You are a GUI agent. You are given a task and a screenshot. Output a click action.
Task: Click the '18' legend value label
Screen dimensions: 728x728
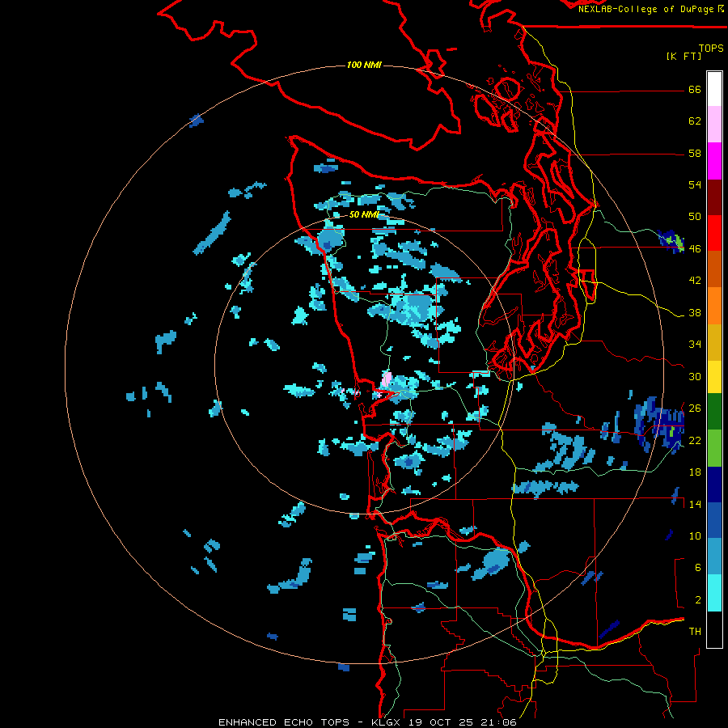click(695, 472)
